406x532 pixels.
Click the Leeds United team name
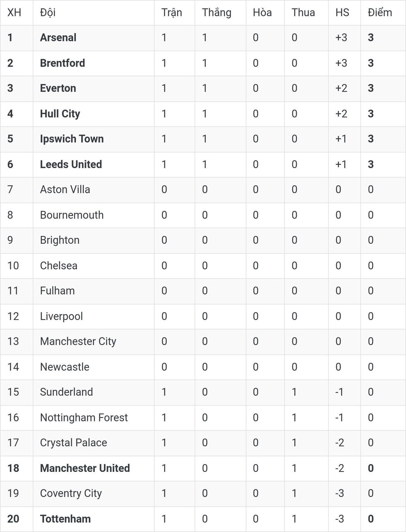click(x=71, y=164)
